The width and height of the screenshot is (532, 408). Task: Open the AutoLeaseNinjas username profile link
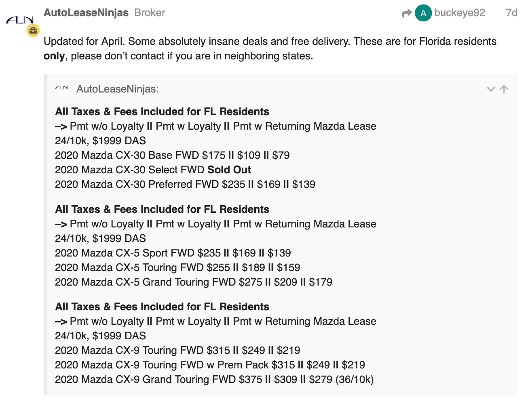(x=86, y=13)
